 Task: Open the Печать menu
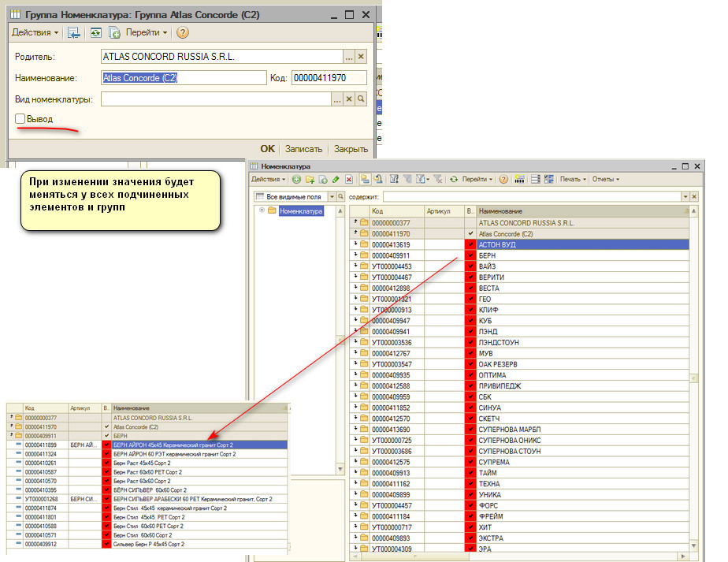pyautogui.click(x=572, y=180)
